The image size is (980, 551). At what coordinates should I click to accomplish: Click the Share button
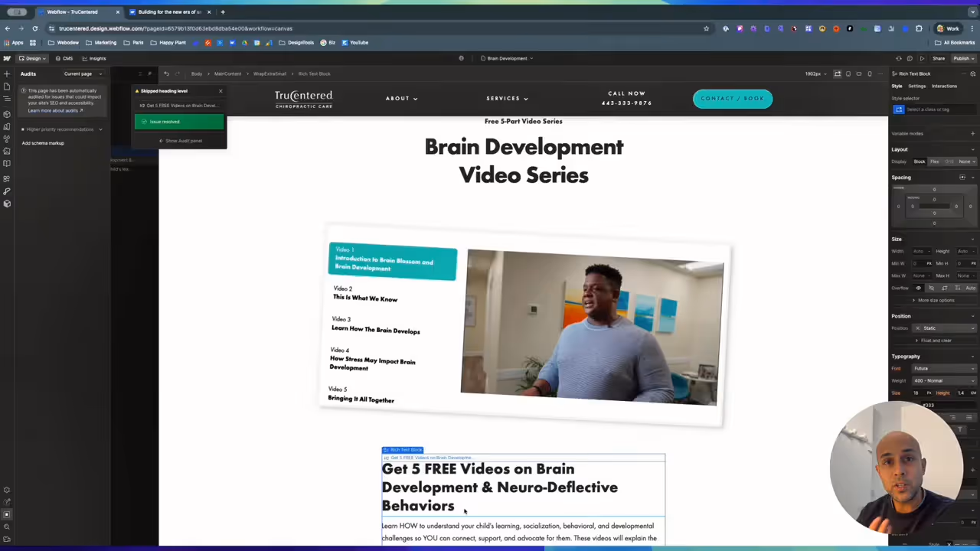click(x=939, y=58)
